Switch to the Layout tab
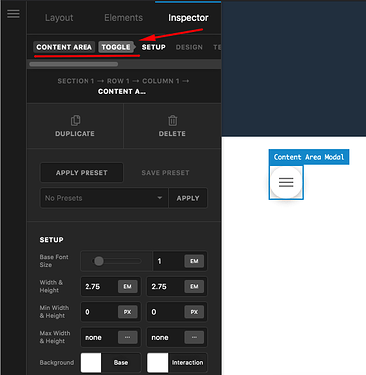 59,18
